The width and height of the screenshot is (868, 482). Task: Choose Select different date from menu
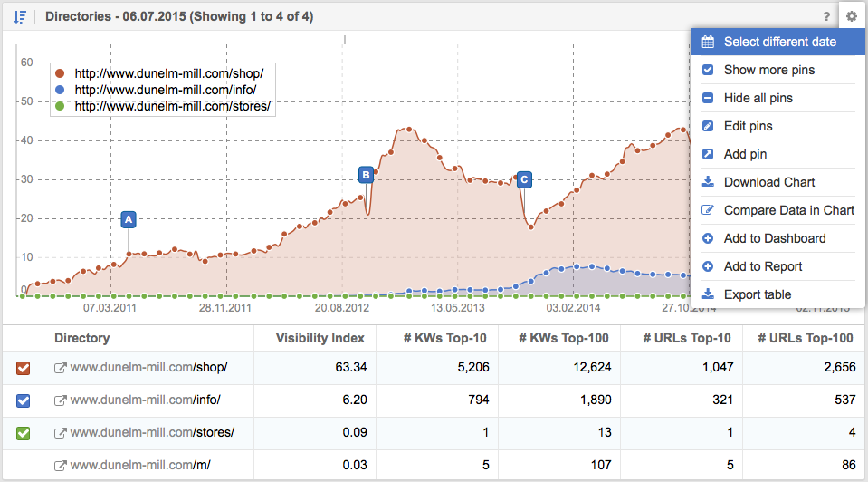(778, 42)
